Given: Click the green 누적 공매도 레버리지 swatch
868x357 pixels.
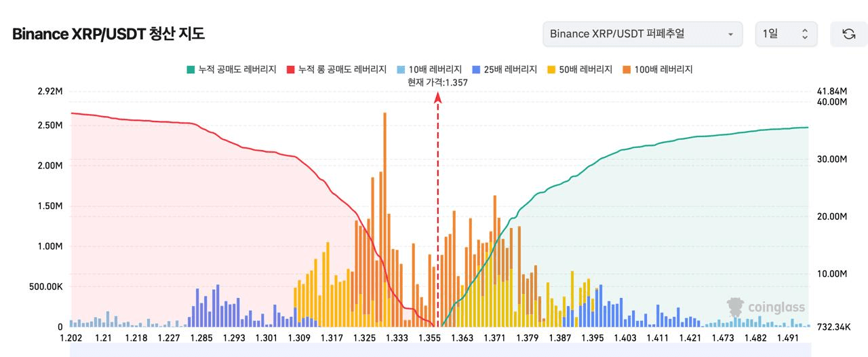Looking at the screenshot, I should pyautogui.click(x=190, y=69).
